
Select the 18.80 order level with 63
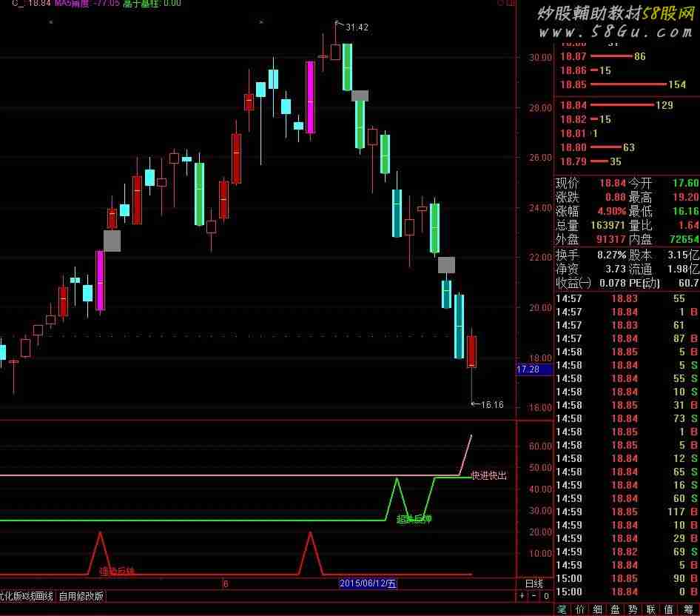click(x=597, y=147)
